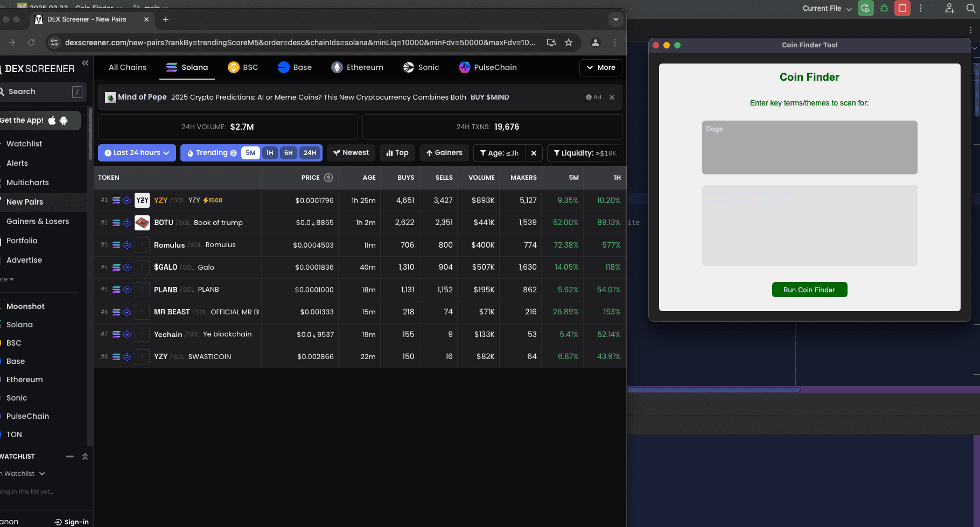Click the Apple app download icon

click(52, 121)
